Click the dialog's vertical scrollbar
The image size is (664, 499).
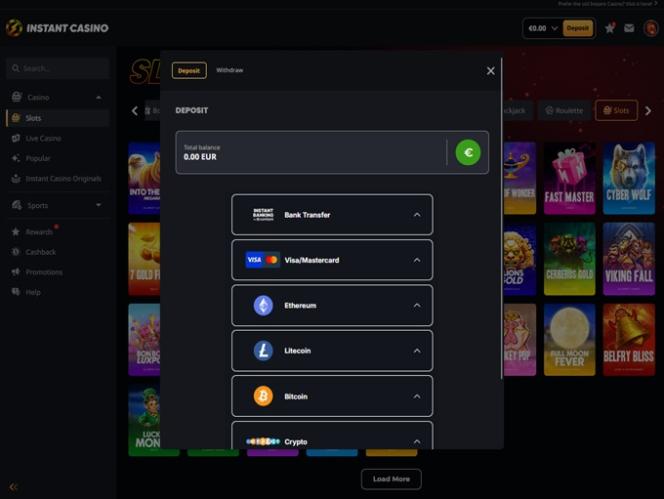(502, 218)
